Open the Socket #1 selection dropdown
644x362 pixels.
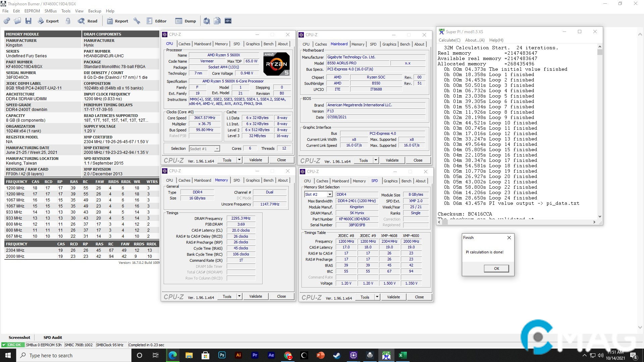point(217,148)
